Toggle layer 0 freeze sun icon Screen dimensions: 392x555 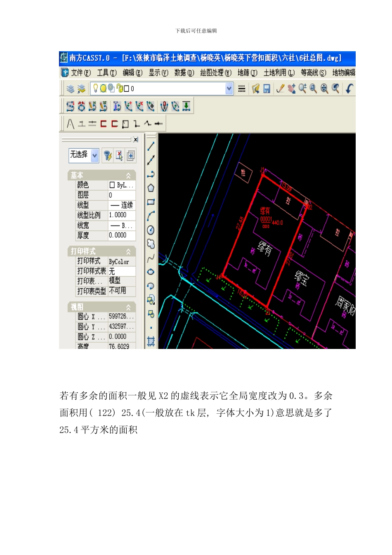(x=103, y=88)
